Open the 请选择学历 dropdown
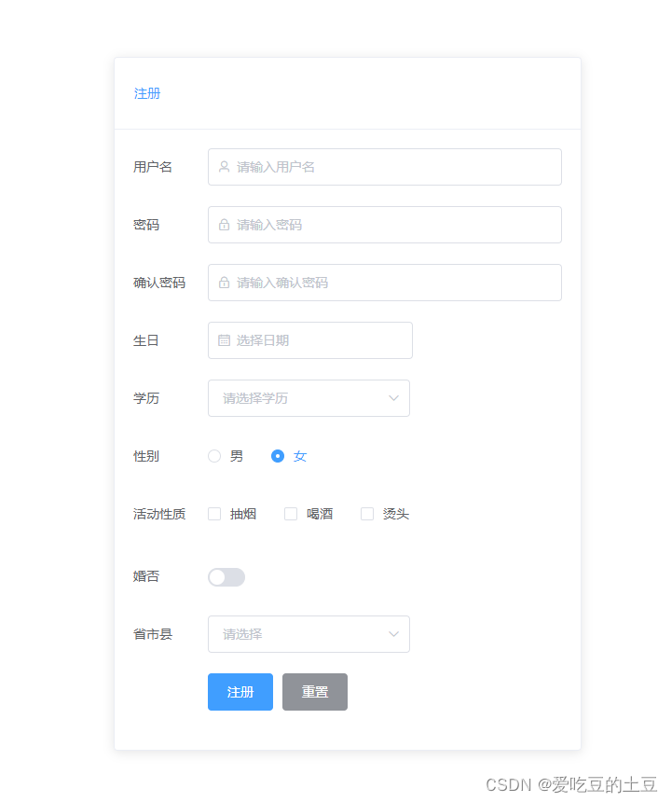Viewport: 672px width, 802px height. [x=309, y=398]
